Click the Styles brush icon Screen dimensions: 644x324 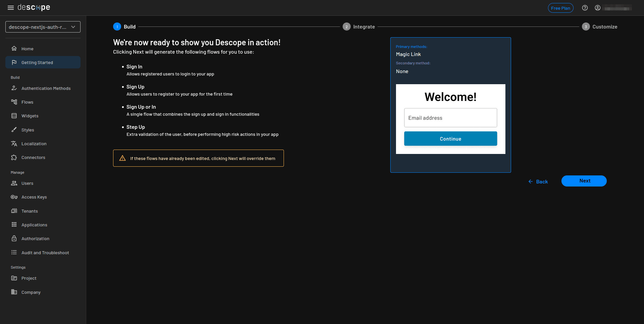tap(14, 130)
